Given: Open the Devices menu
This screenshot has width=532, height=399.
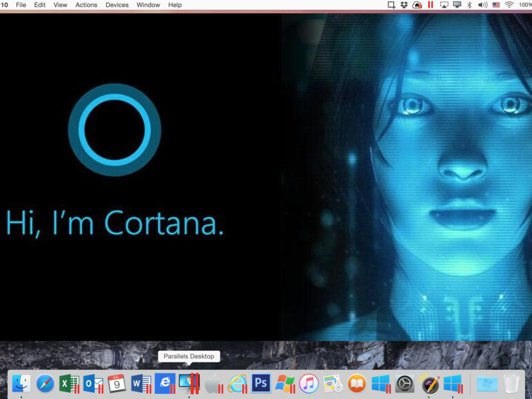Looking at the screenshot, I should [117, 5].
